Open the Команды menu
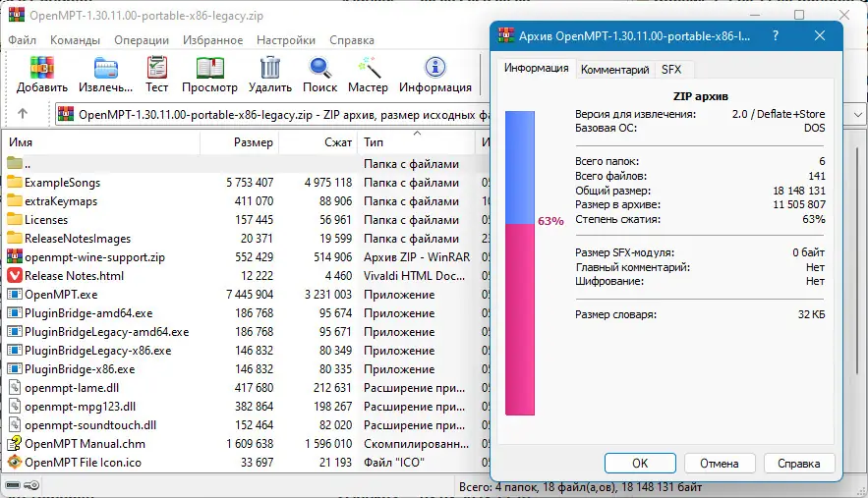The image size is (868, 498). [x=75, y=40]
